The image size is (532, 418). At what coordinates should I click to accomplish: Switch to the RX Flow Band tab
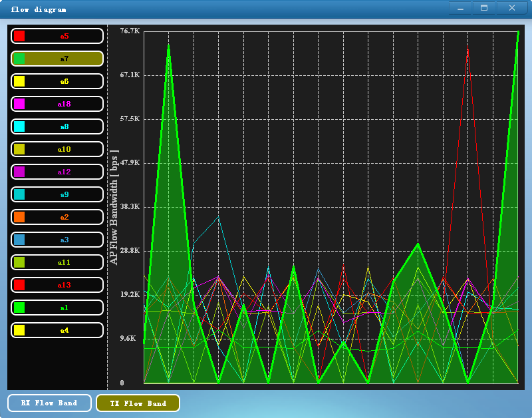[49, 403]
